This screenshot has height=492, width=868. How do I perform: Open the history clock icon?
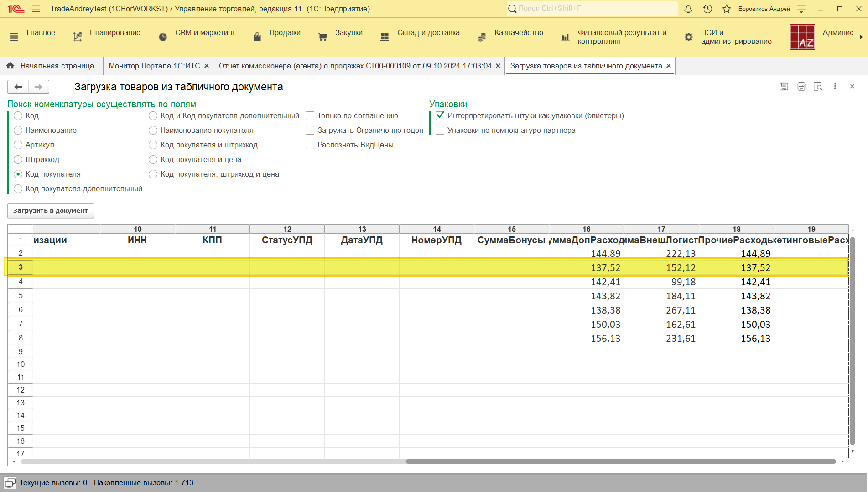click(x=707, y=9)
